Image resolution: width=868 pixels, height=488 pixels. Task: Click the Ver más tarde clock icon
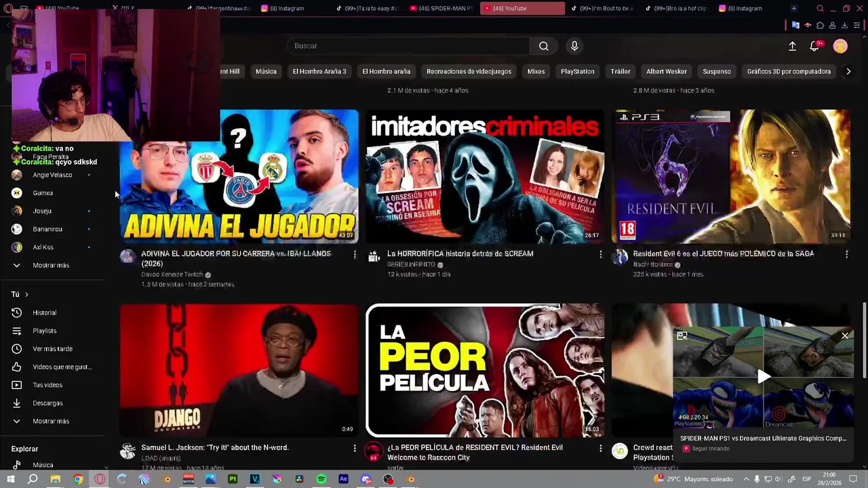(17, 348)
